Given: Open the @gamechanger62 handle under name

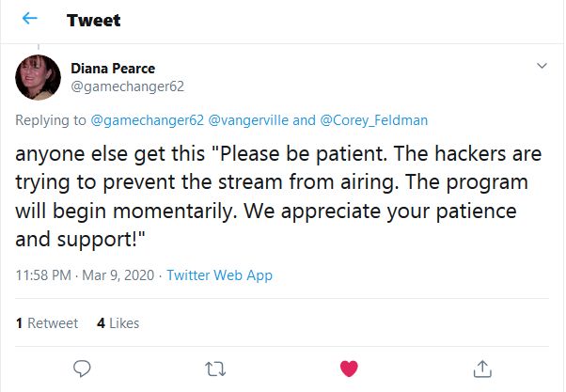Looking at the screenshot, I should 128,86.
